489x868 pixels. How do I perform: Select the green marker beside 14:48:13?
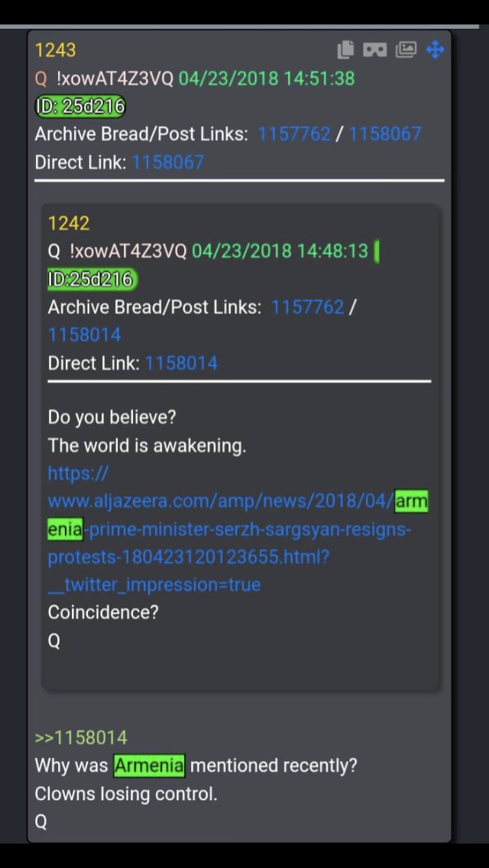tap(377, 252)
